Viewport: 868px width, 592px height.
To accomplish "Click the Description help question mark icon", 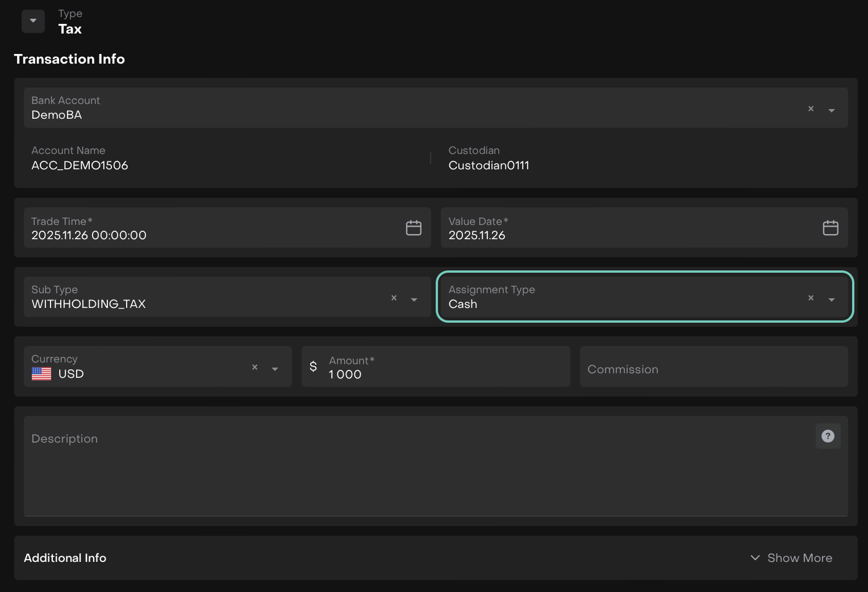I will [828, 436].
